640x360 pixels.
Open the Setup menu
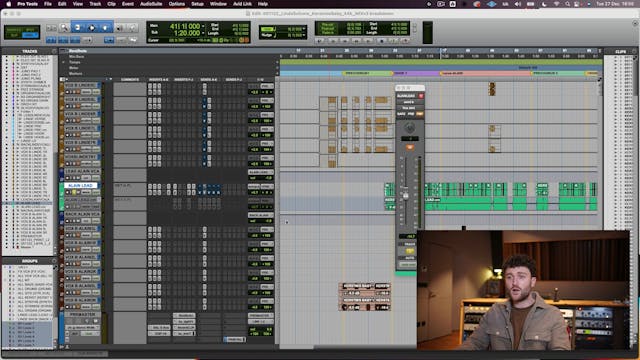(x=197, y=4)
